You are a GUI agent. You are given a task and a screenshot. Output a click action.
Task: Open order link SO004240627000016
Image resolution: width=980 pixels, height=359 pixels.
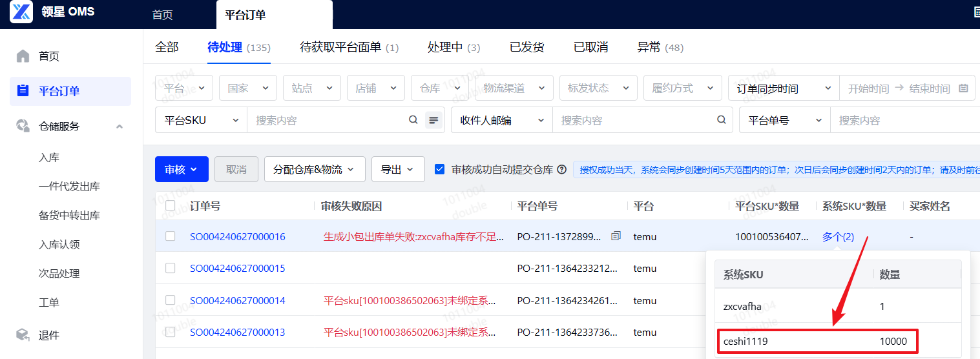[x=238, y=236]
